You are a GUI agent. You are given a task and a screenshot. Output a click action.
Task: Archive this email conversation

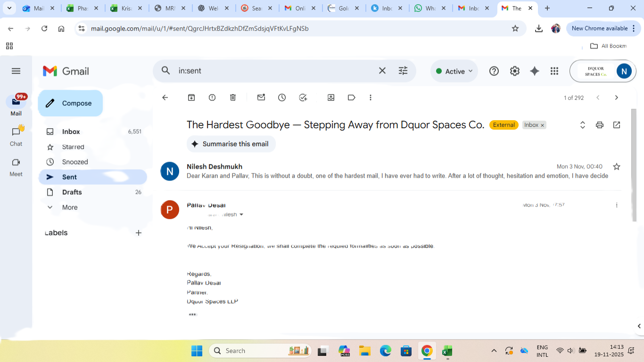[x=191, y=98]
